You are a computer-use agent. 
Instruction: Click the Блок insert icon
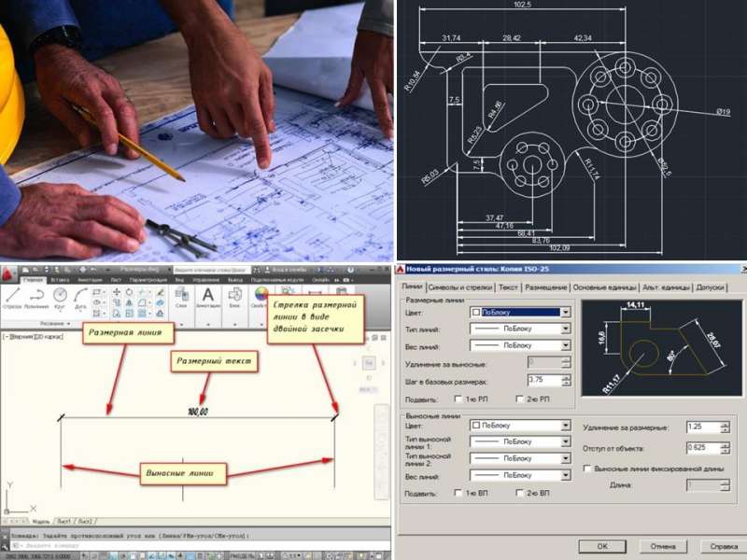(x=234, y=295)
